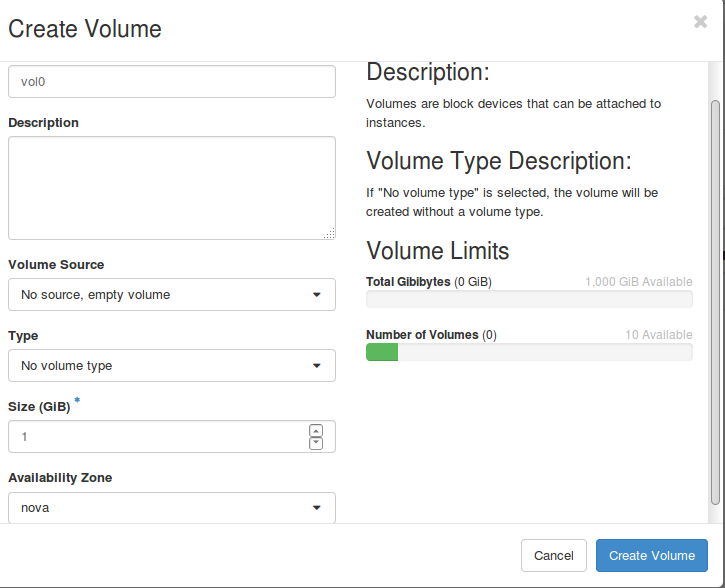Click the required asterisk next to Size (GiB)
Screen dimensions: 725x588
[x=77, y=400]
